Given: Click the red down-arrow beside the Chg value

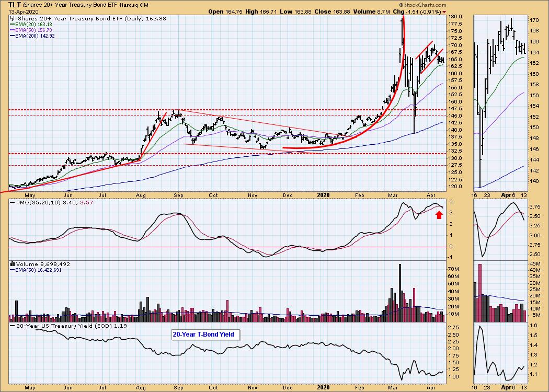Looking at the screenshot, I should (x=444, y=12).
